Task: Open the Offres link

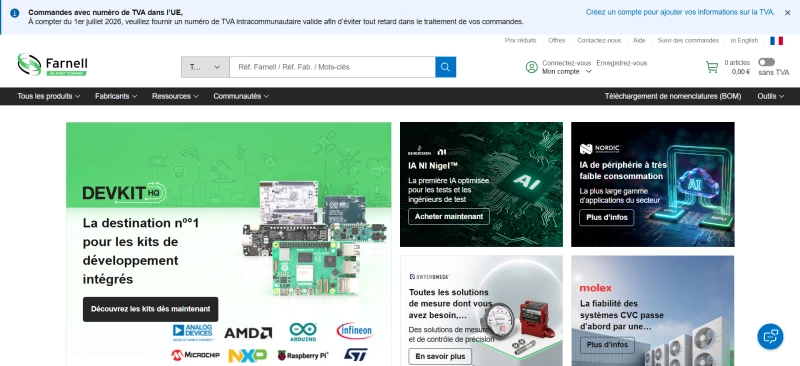Action: [x=557, y=40]
